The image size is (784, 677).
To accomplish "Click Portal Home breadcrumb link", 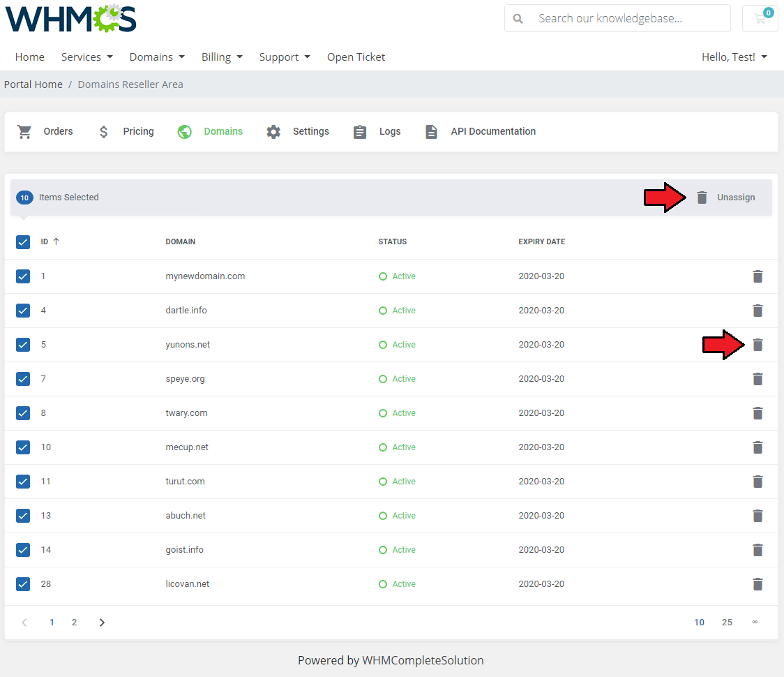I will 33,84.
